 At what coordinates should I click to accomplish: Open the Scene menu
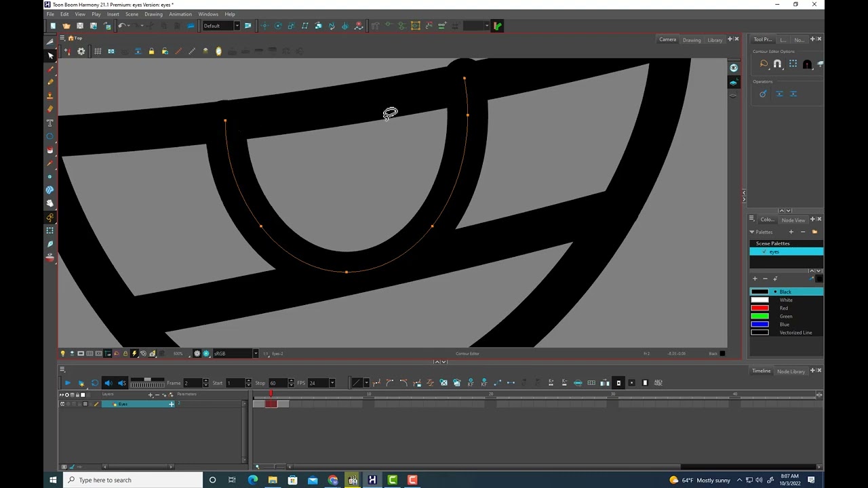coord(132,14)
